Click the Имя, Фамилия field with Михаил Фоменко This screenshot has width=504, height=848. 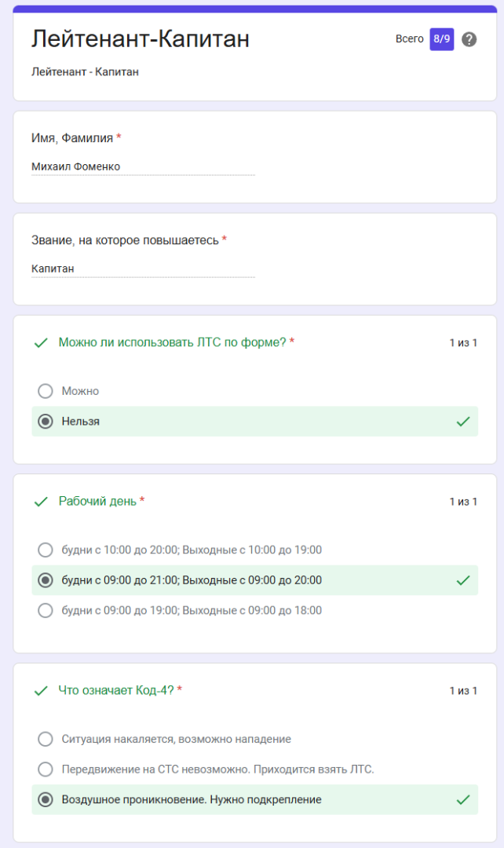point(144,166)
